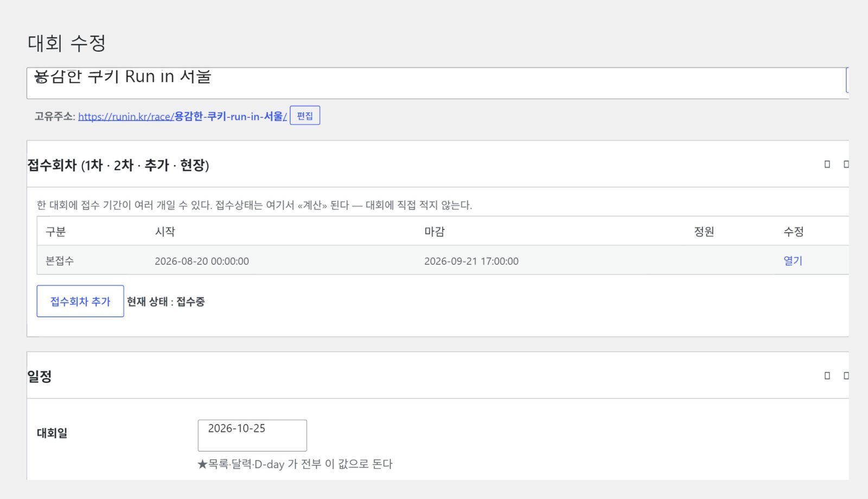The height and width of the screenshot is (499, 868).
Task: Edit the race title input field
Action: pos(437,83)
